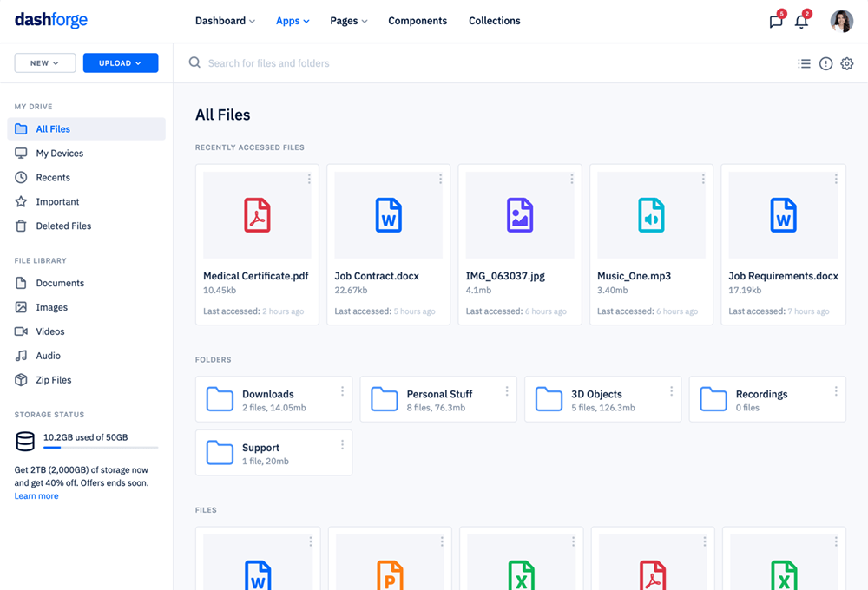
Task: Click the Learn more link
Action: [36, 496]
